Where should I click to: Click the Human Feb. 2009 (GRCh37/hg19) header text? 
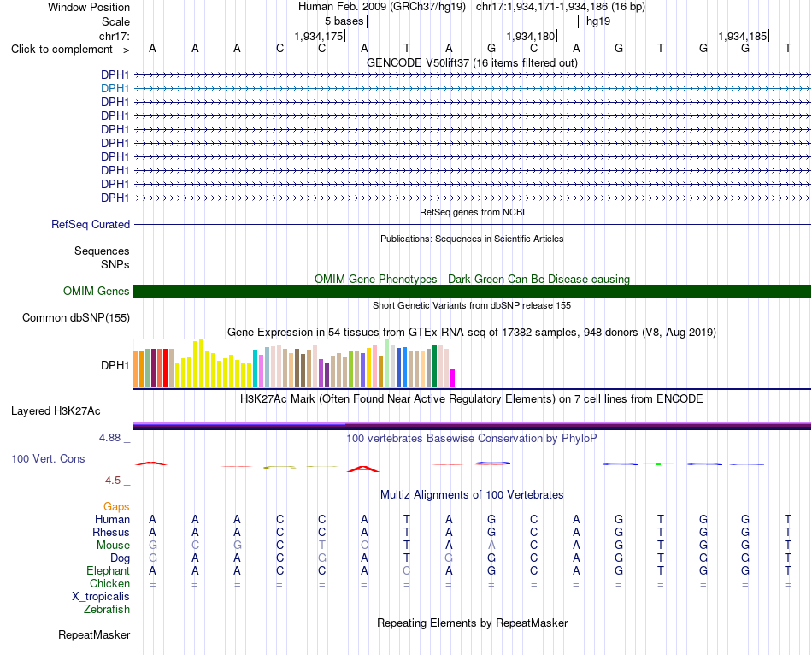coord(382,7)
